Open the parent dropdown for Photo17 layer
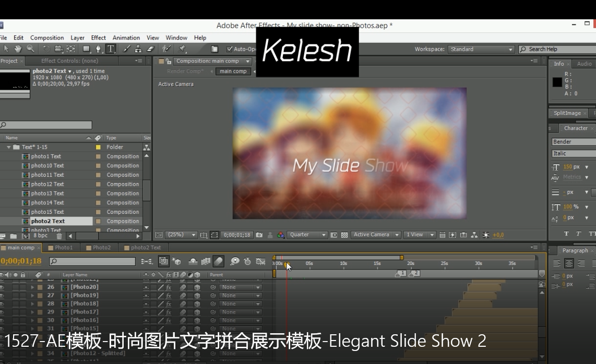Image resolution: width=596 pixels, height=364 pixels. pyautogui.click(x=241, y=312)
